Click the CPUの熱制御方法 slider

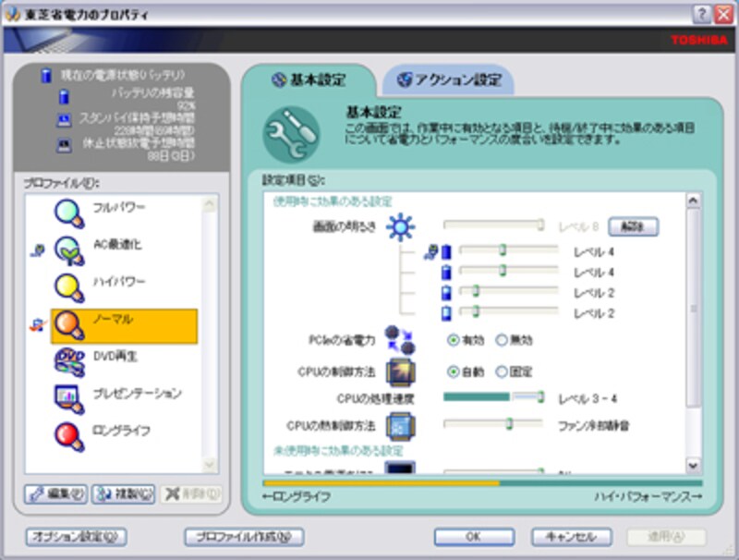509,424
